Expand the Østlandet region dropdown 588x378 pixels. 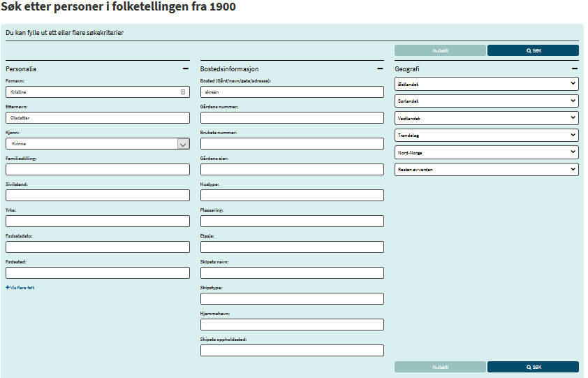[486, 84]
